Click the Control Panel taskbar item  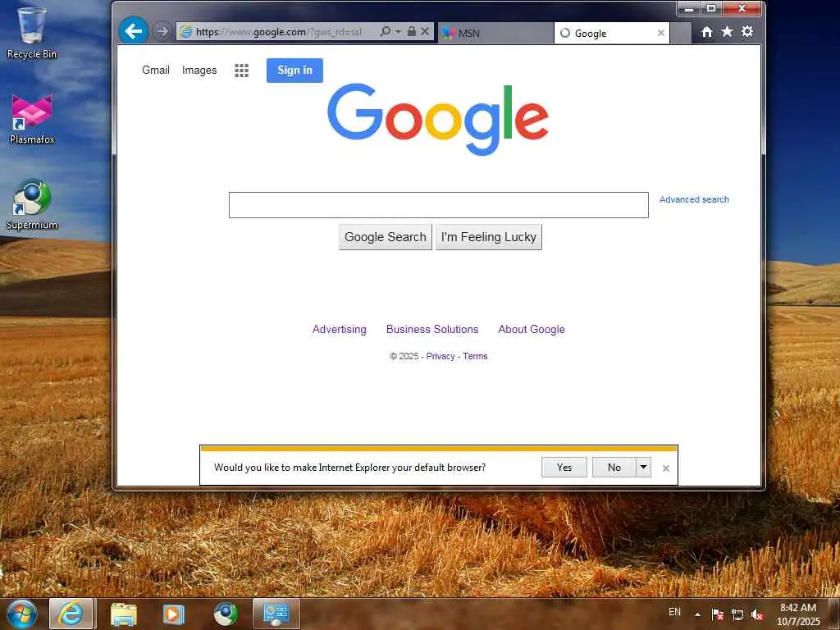click(x=276, y=614)
